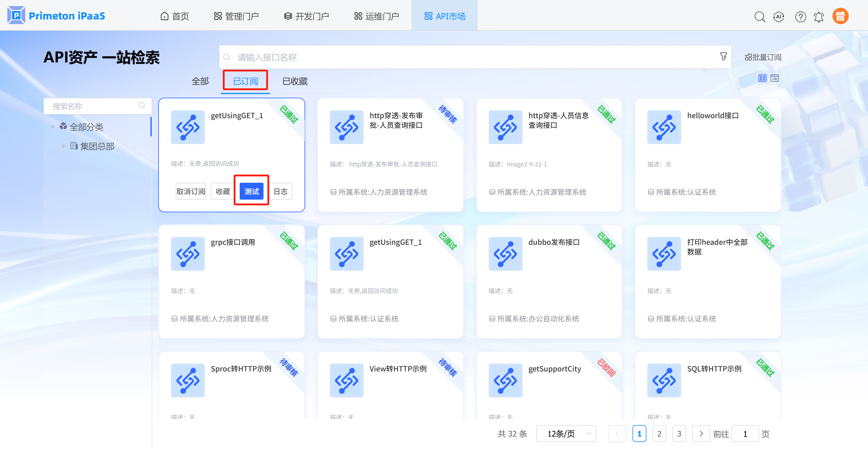Open the 12条/页 page size dropdown
The height and width of the screenshot is (461, 868).
click(x=566, y=433)
